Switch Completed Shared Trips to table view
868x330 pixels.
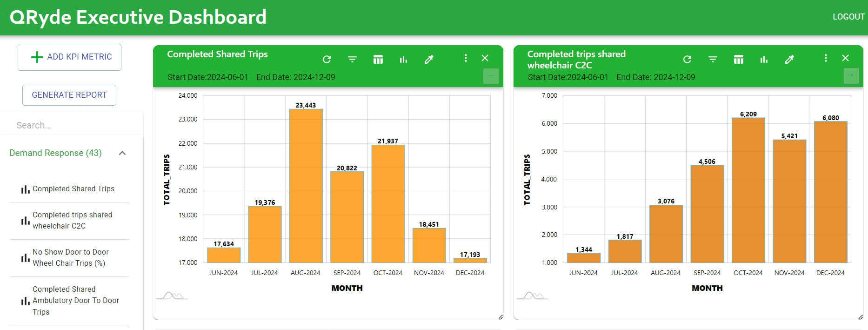[x=378, y=59]
